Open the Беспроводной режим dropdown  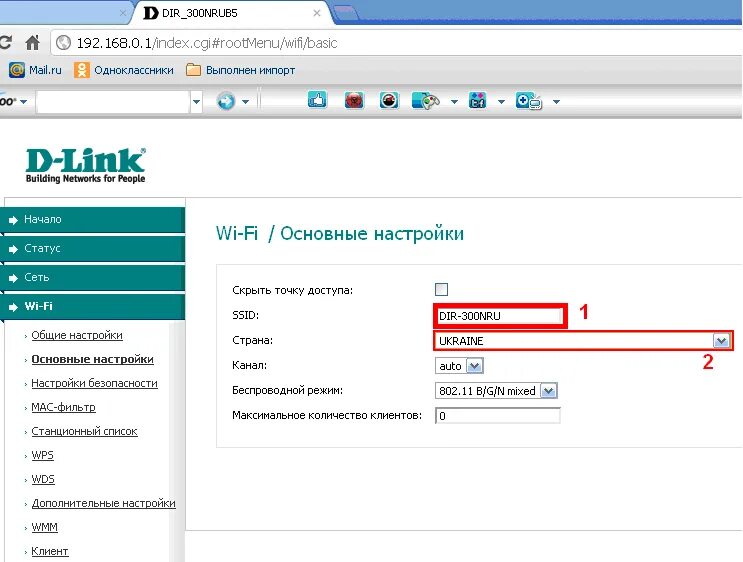[496, 391]
